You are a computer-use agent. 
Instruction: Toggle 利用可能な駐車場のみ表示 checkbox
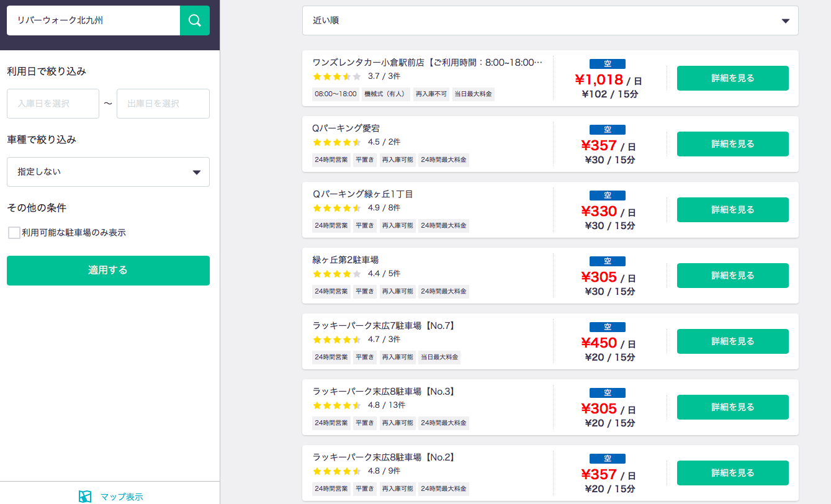coord(14,233)
